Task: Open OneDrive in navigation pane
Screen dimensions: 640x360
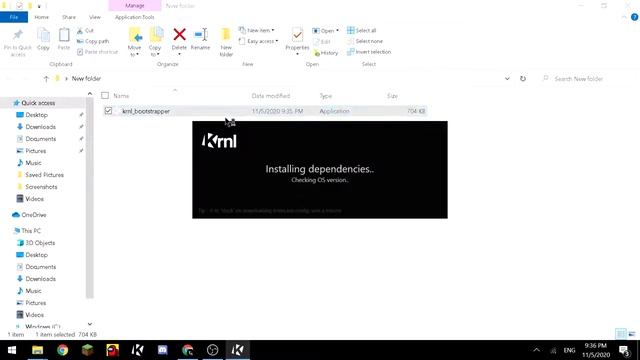Action: pyautogui.click(x=29, y=215)
